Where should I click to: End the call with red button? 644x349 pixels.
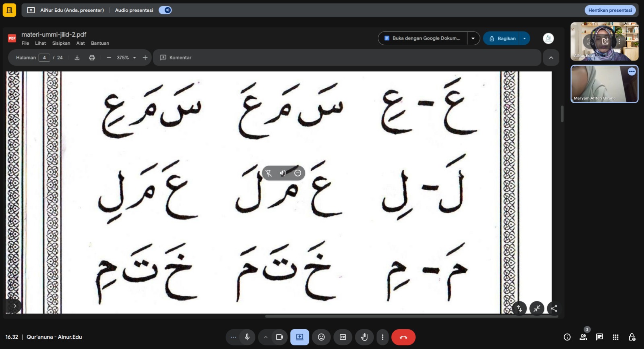403,337
